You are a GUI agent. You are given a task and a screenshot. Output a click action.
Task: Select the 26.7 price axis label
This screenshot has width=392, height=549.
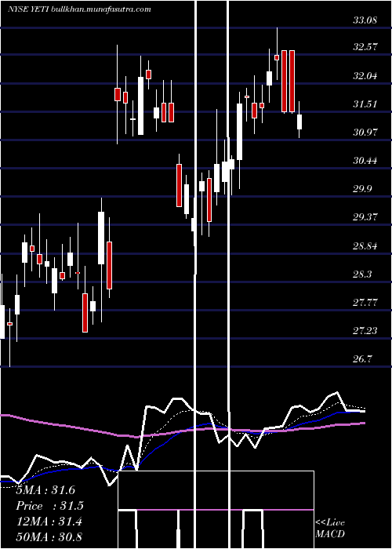coord(362,359)
